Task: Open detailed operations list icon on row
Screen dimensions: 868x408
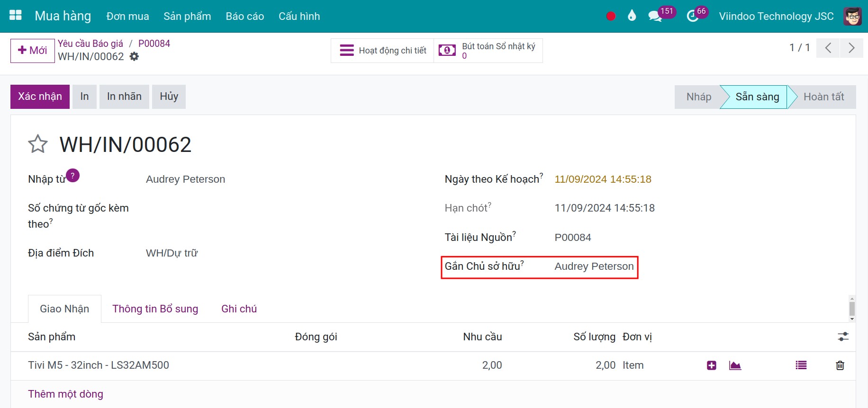Action: coord(801,365)
